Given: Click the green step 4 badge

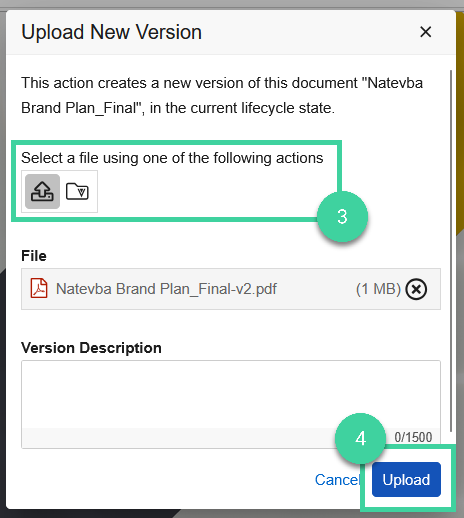Looking at the screenshot, I should [360, 439].
